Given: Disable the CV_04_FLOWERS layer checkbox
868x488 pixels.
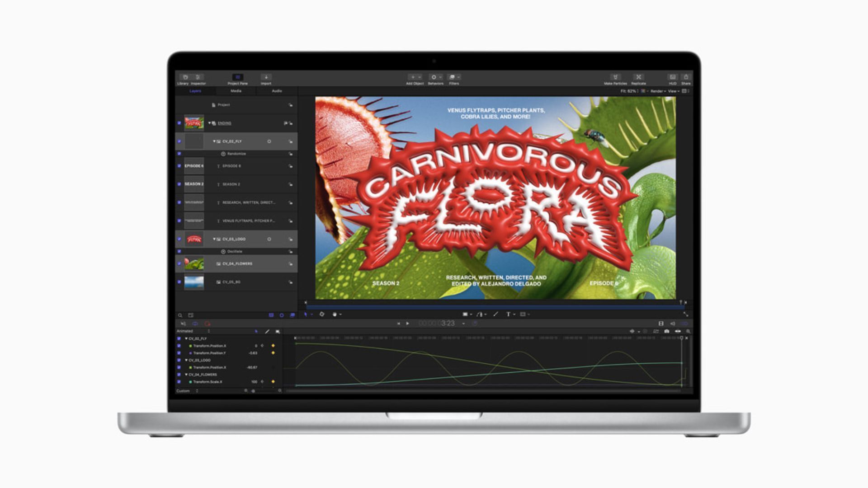Looking at the screenshot, I should [x=179, y=263].
